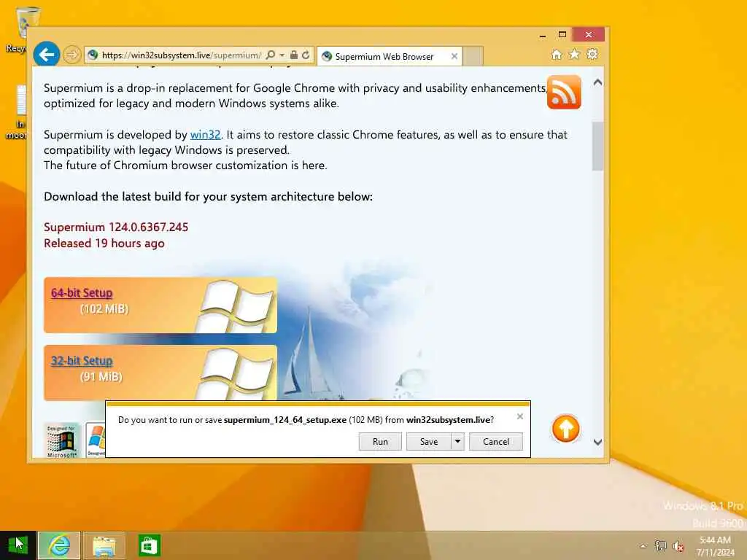Viewport: 747px width, 560px height.
Task: Click the vertical scrollbar thumb
Action: tap(598, 146)
